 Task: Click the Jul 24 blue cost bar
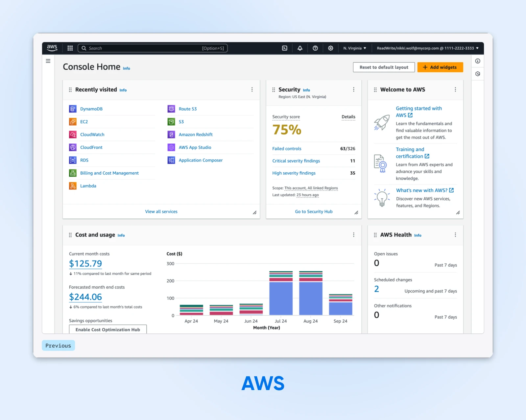pos(281,298)
